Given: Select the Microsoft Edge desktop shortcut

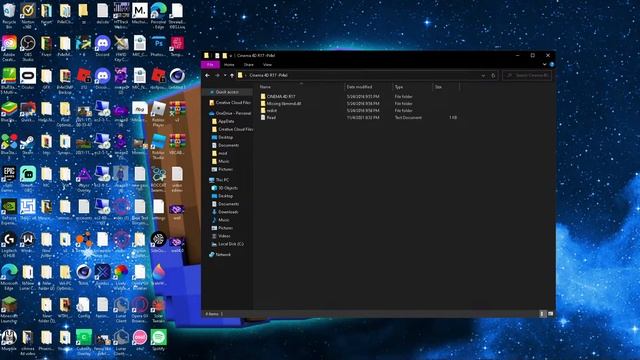Looking at the screenshot, I should (x=9, y=277).
